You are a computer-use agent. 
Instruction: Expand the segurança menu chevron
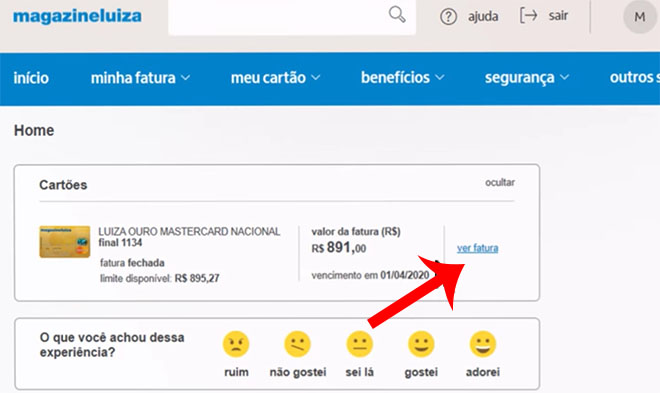coord(564,77)
